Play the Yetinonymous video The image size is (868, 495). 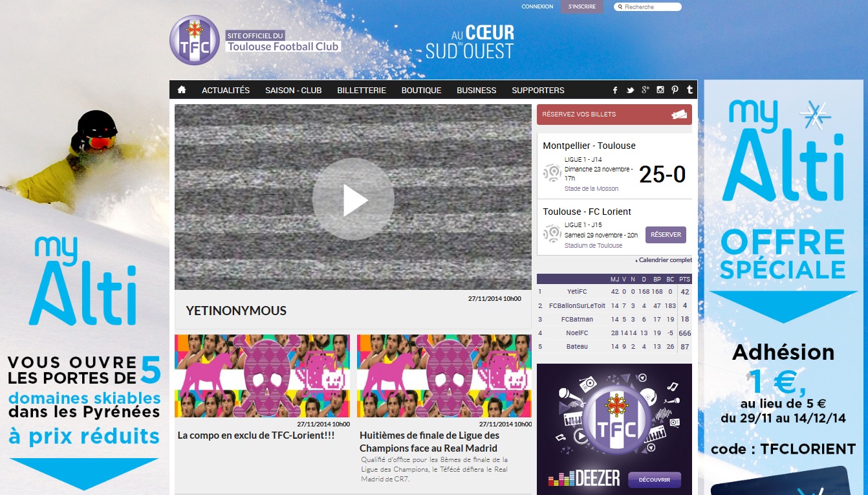pyautogui.click(x=353, y=199)
